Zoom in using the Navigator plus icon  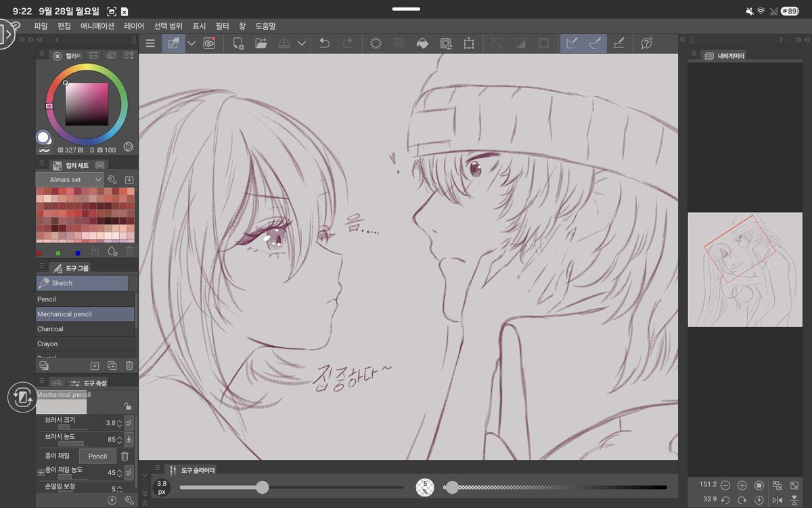(x=742, y=485)
